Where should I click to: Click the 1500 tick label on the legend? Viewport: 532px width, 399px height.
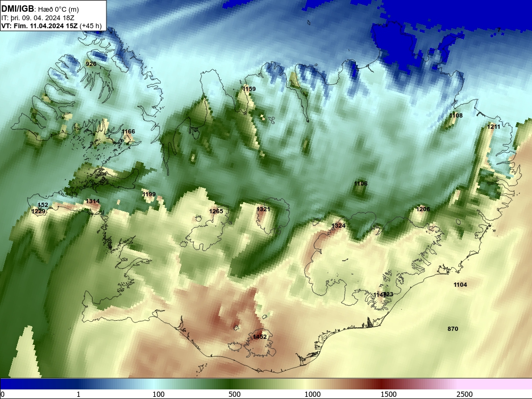pyautogui.click(x=388, y=394)
